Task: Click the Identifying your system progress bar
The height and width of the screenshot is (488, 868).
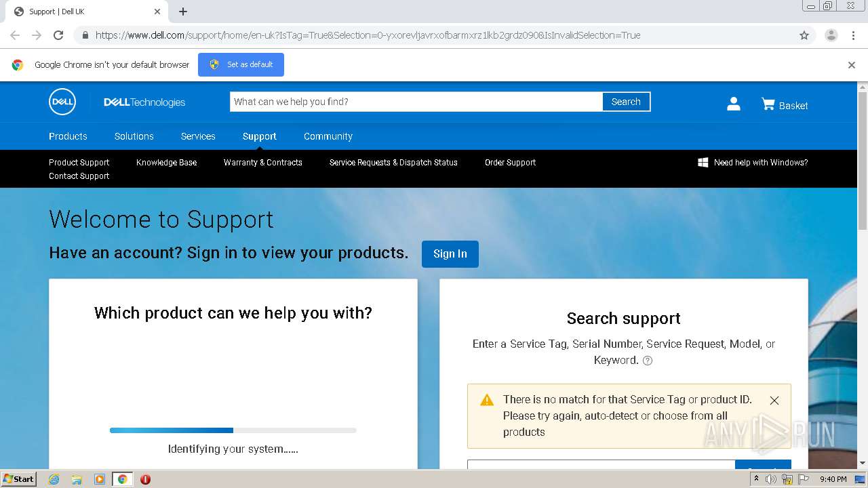Action: click(x=233, y=430)
